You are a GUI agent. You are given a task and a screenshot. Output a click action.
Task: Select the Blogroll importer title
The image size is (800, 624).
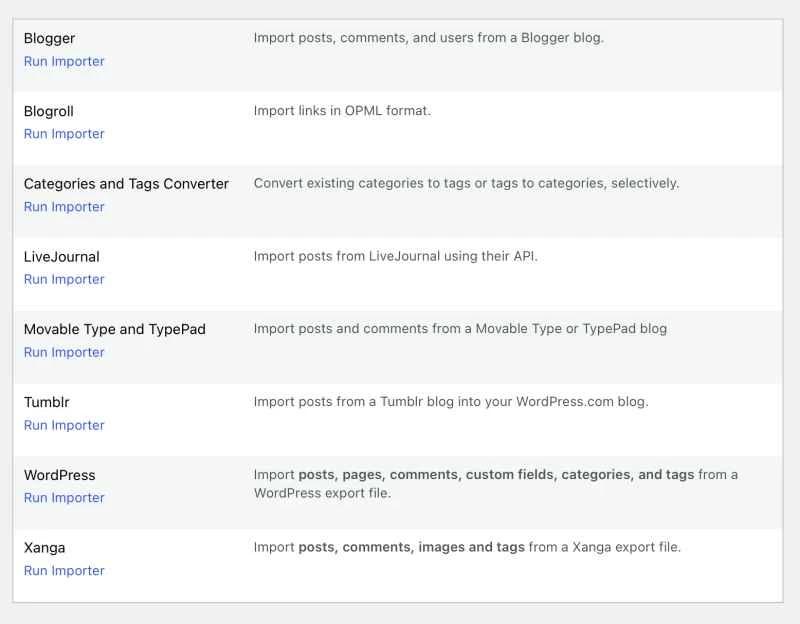point(48,111)
